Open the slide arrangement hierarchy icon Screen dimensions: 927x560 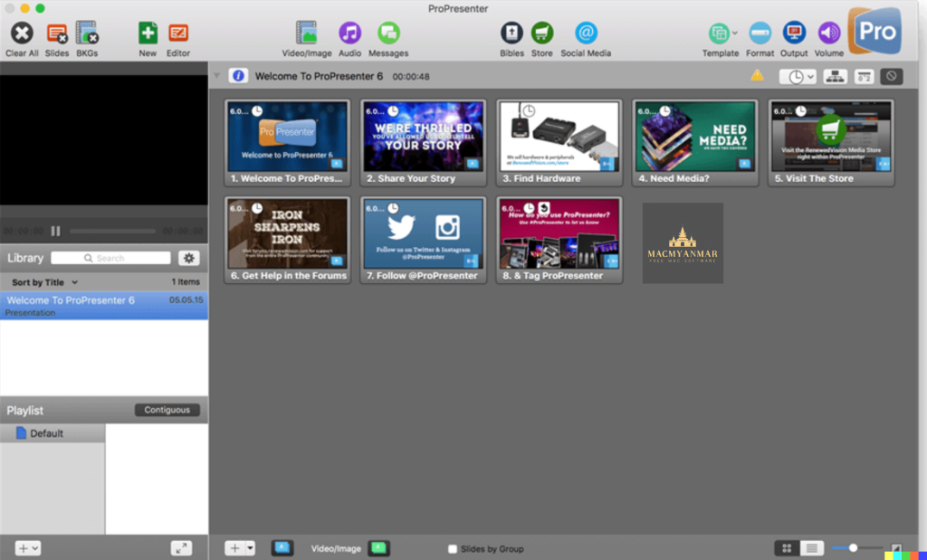click(x=835, y=76)
